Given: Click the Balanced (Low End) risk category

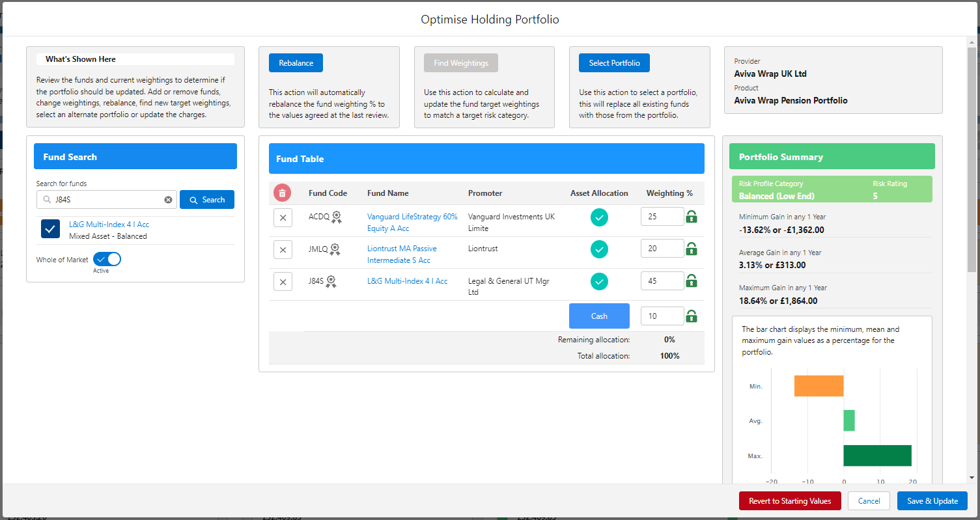Looking at the screenshot, I should [777, 196].
